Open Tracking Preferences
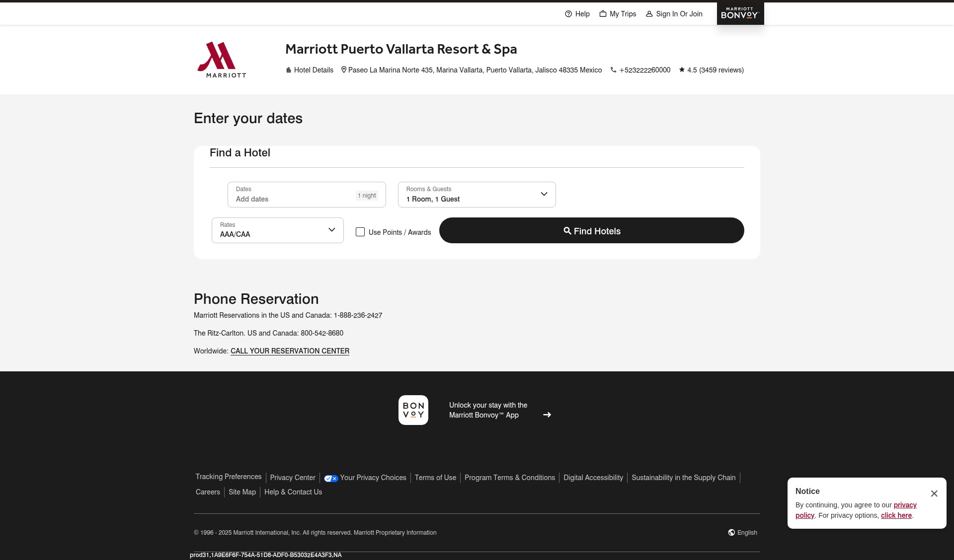 click(229, 477)
